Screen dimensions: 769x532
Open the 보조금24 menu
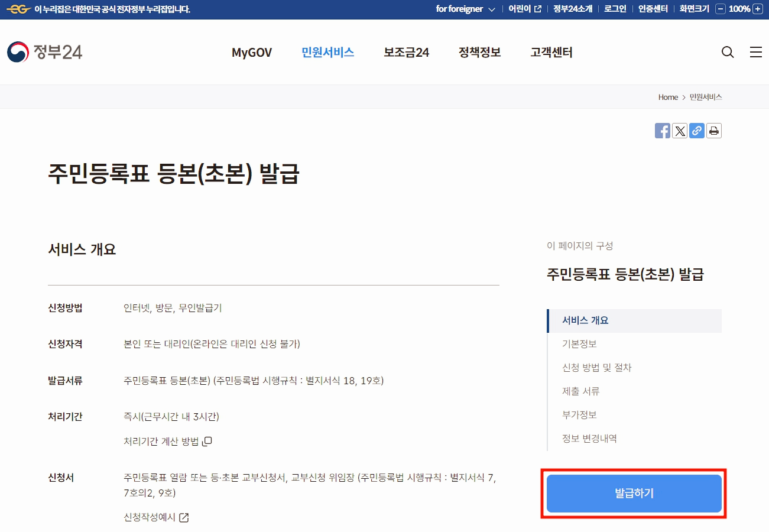click(405, 53)
